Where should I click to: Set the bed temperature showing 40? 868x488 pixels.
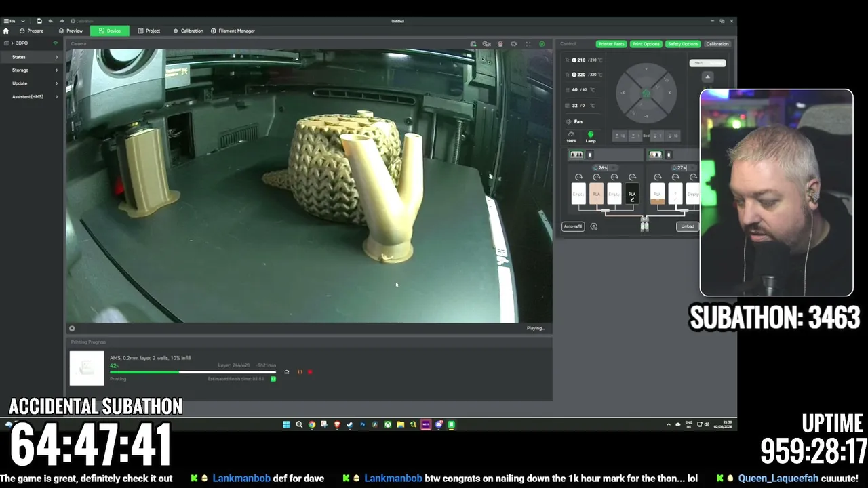[x=580, y=89]
